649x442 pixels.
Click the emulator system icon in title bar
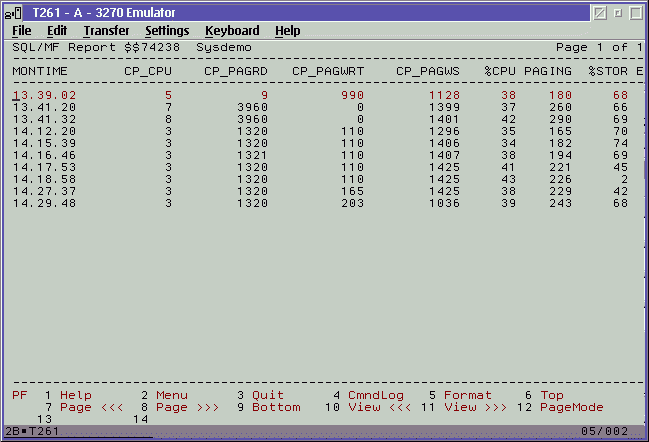13,13
